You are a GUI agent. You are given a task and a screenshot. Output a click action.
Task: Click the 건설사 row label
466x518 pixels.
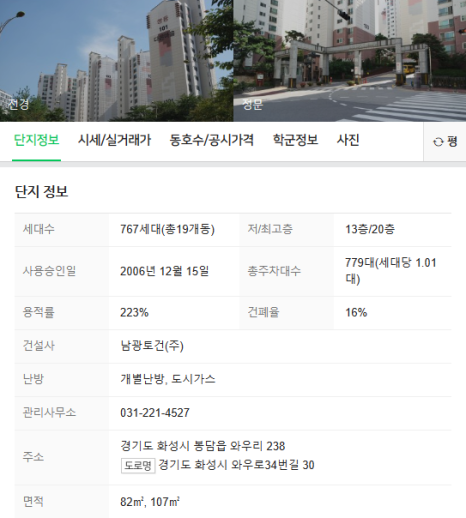pos(39,346)
